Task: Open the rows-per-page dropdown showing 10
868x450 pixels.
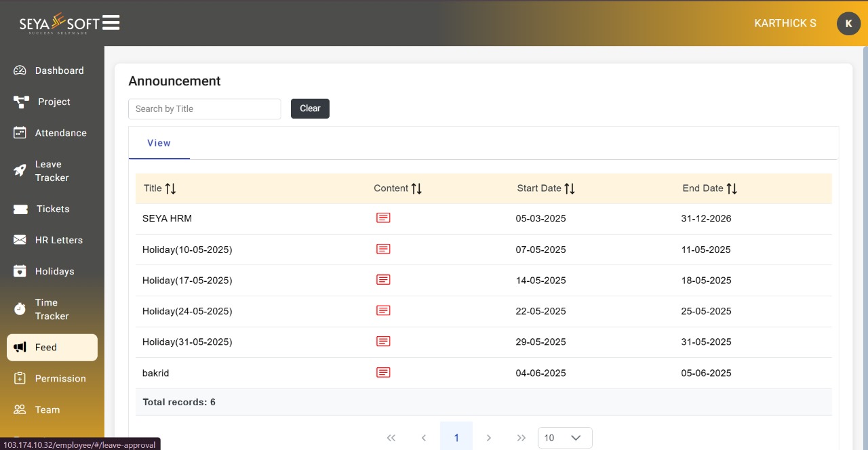Action: tap(565, 438)
